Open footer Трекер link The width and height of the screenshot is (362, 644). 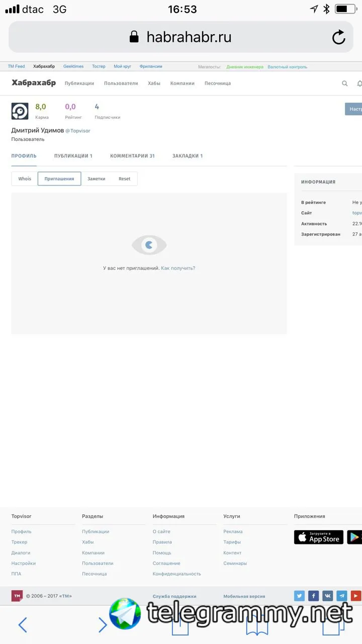20,542
